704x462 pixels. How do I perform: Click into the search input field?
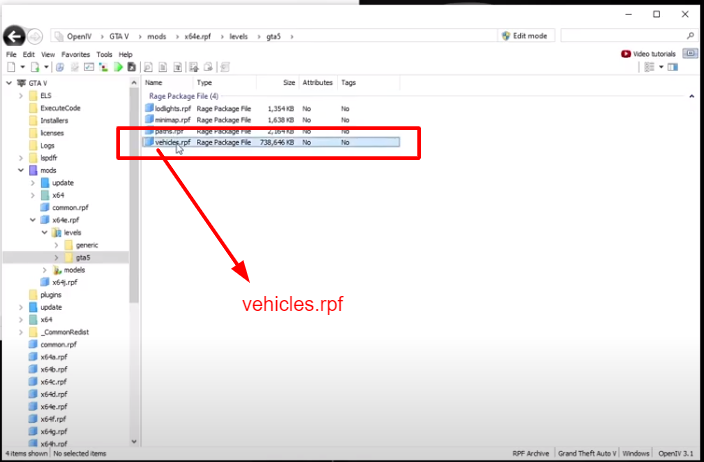tap(623, 35)
